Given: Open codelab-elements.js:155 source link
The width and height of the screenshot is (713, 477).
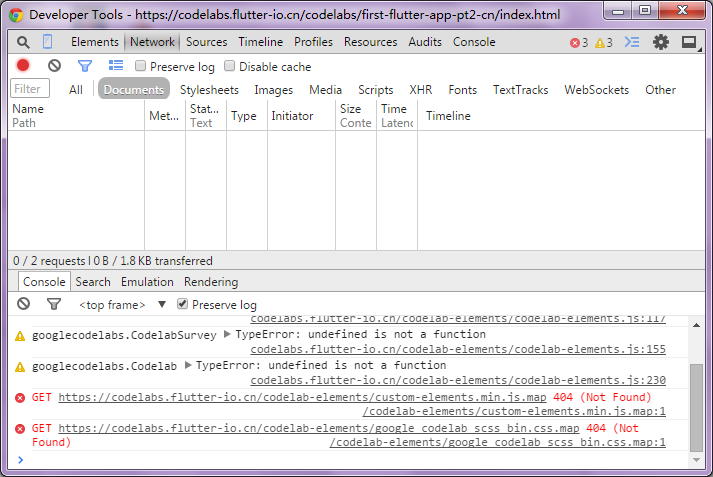Looking at the screenshot, I should click(458, 349).
